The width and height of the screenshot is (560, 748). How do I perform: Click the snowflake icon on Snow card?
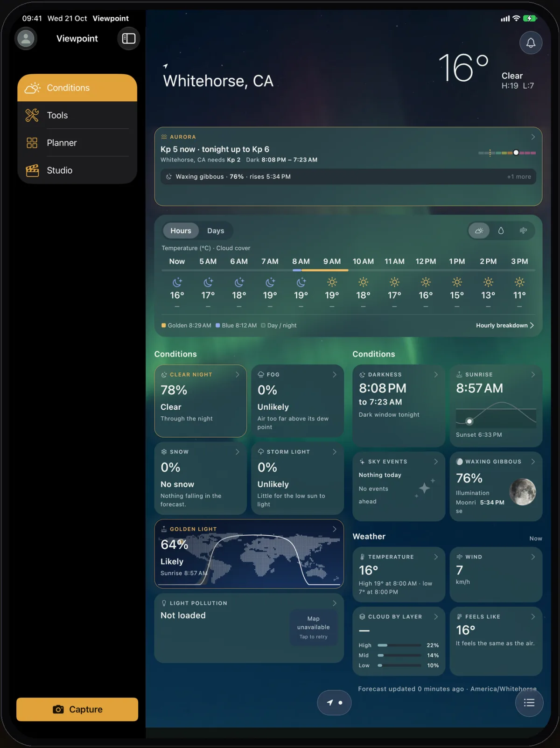[164, 452]
